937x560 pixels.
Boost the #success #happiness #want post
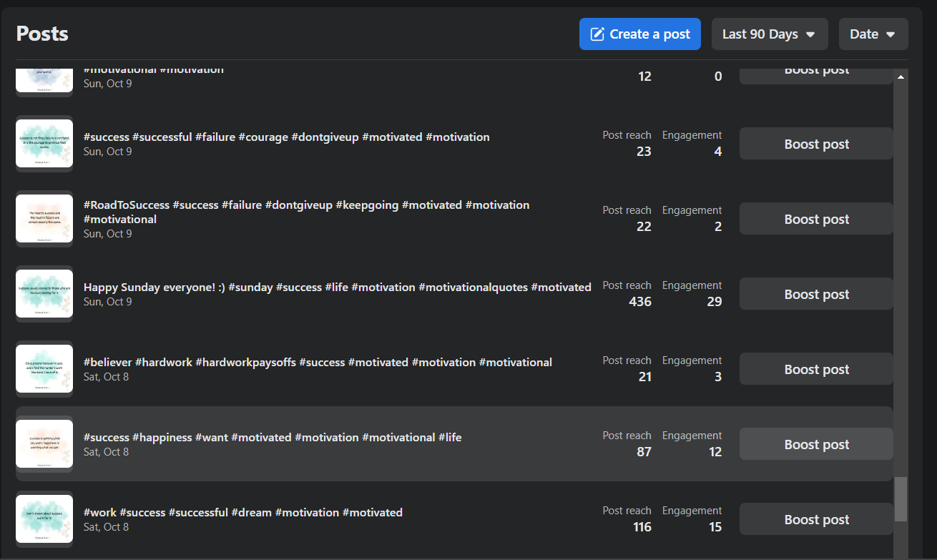point(816,444)
